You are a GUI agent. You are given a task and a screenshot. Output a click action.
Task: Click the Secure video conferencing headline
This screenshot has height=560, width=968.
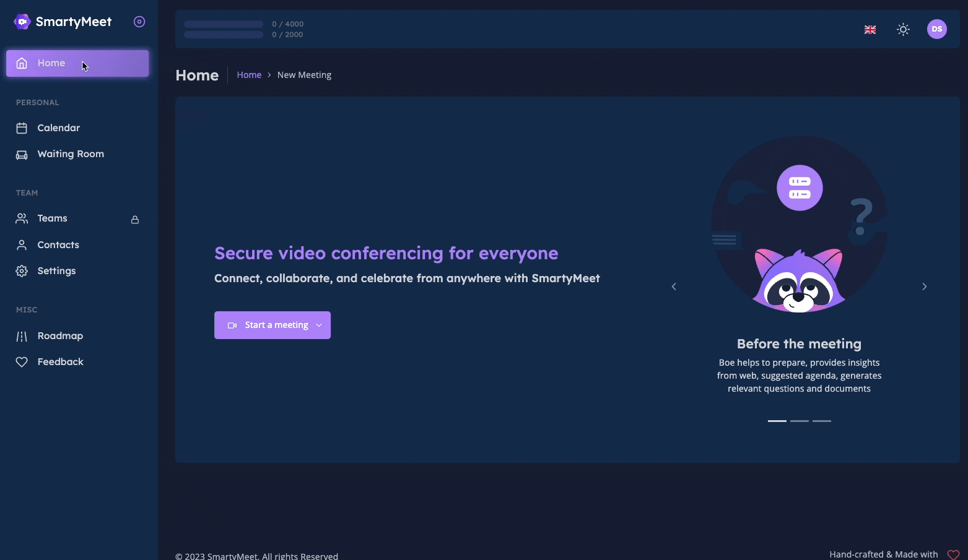coord(386,253)
